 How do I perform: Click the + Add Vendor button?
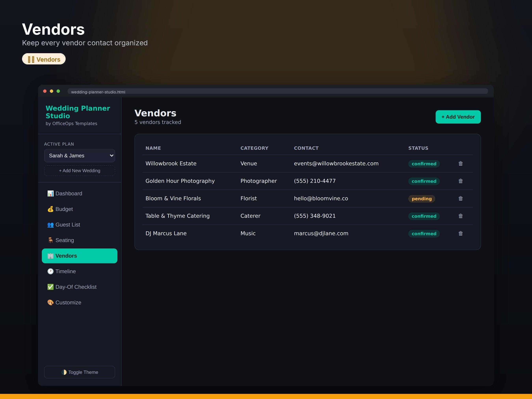458,117
